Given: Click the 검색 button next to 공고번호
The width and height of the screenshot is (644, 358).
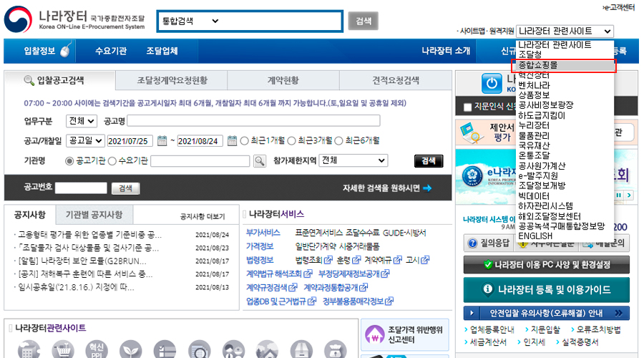Looking at the screenshot, I should tap(126, 188).
